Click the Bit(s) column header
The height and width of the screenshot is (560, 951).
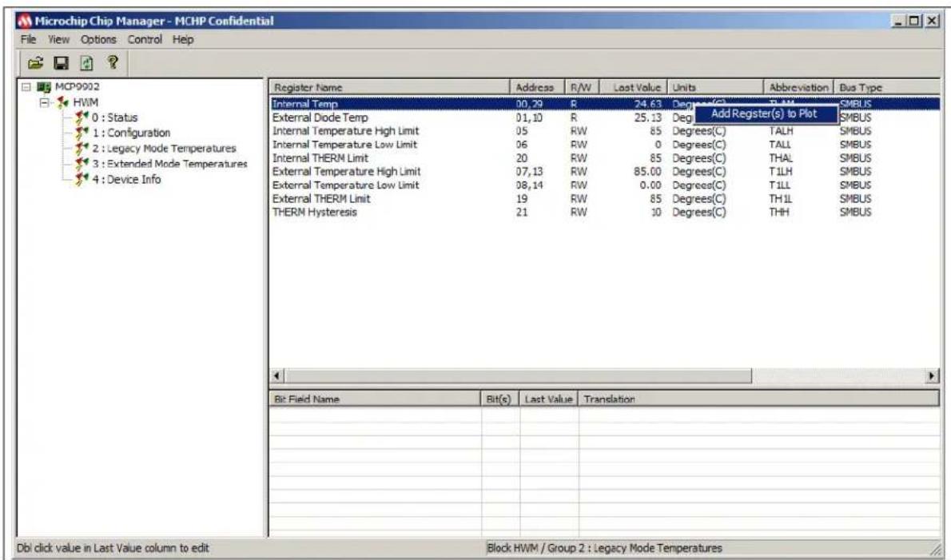pos(500,399)
